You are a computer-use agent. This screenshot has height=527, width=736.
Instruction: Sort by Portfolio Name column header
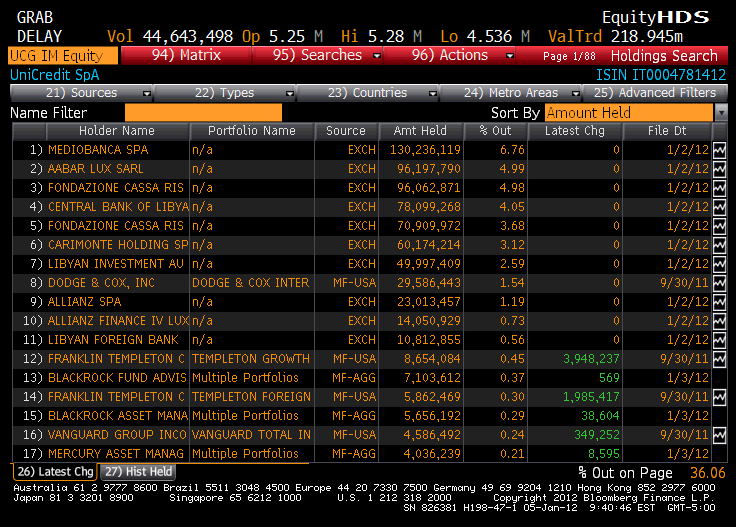click(x=252, y=131)
